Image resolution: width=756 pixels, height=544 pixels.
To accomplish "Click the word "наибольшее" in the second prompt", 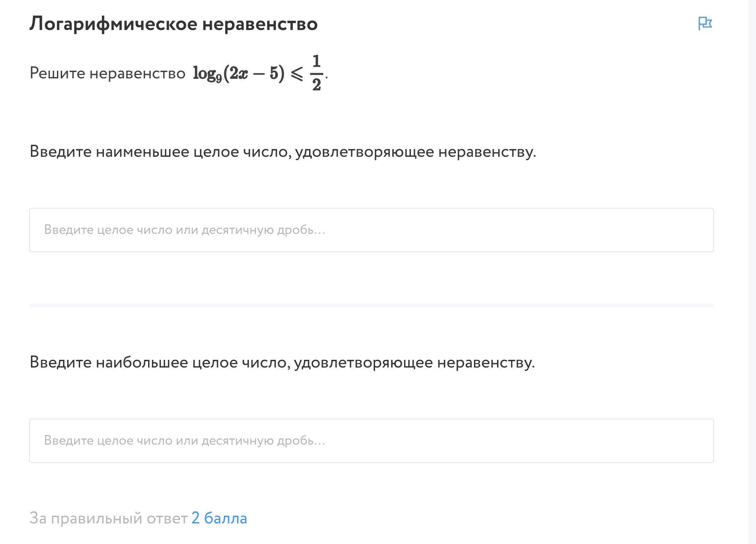I will (141, 362).
